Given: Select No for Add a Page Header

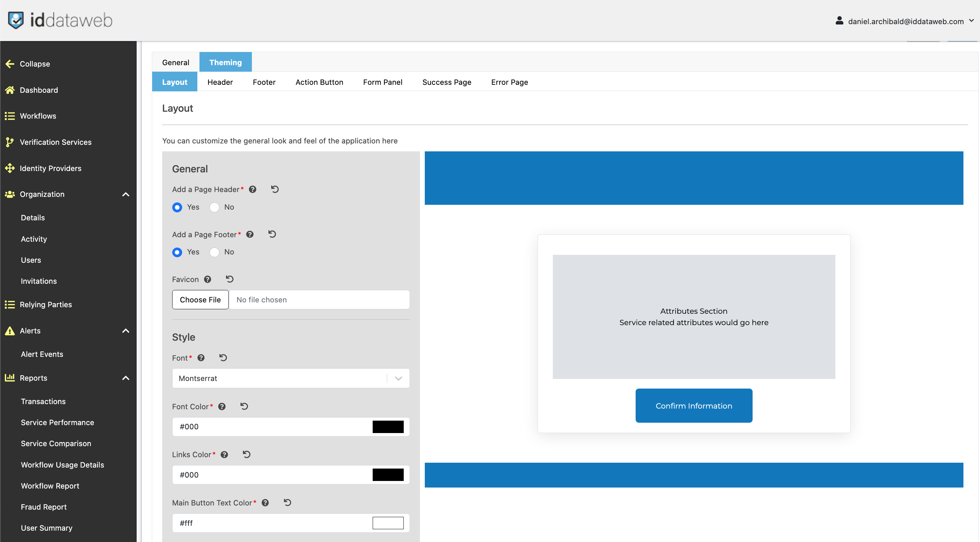Looking at the screenshot, I should point(215,207).
